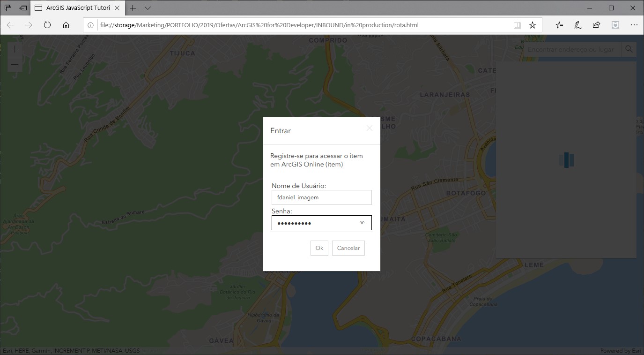Click the share page icon
The image size is (644, 355).
(596, 25)
